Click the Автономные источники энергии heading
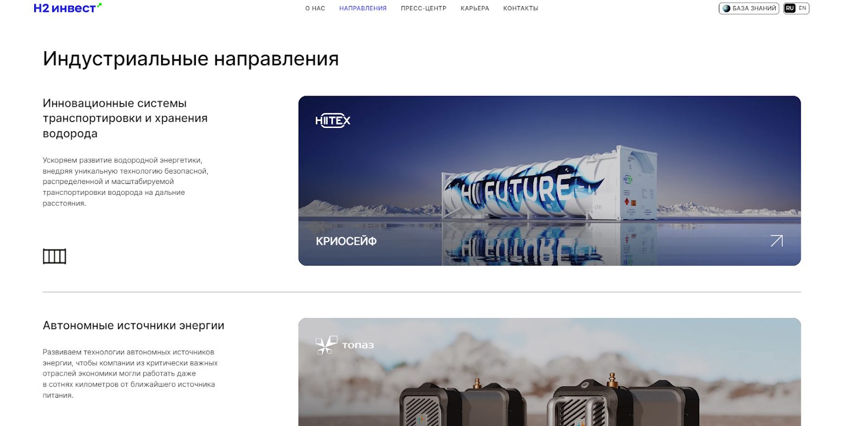The width and height of the screenshot is (868, 426). tap(133, 326)
